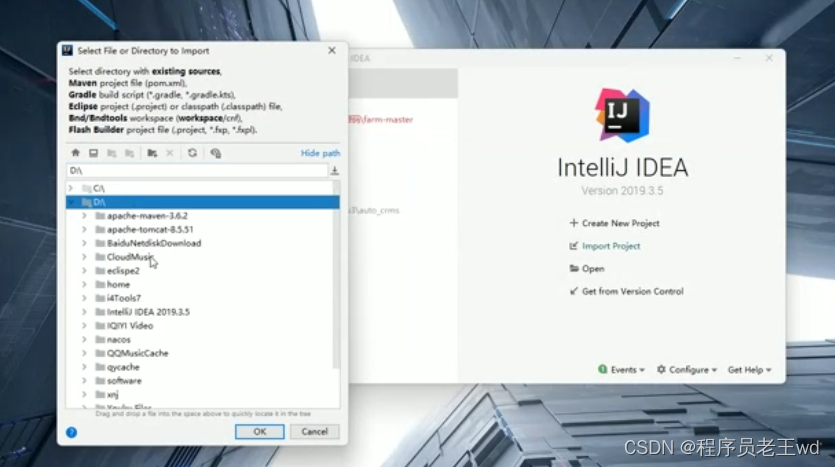The image size is (835, 467).
Task: Expand the home folder arrow
Action: pos(84,284)
